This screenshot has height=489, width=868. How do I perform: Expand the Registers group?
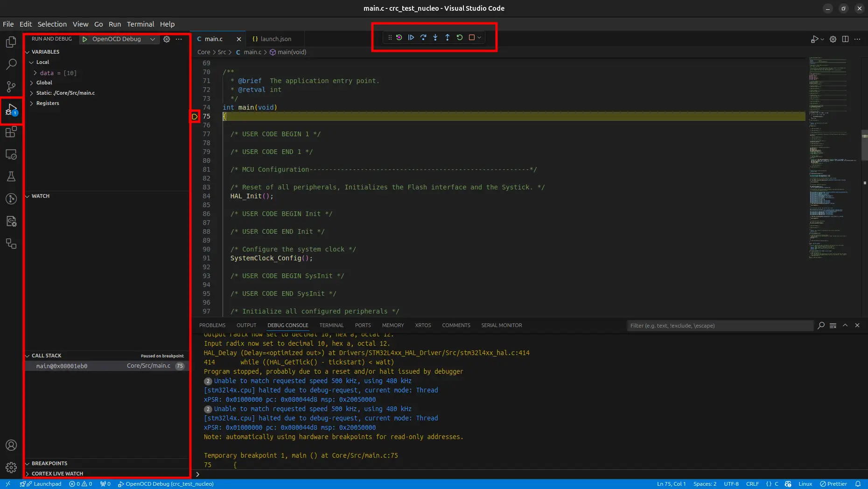point(31,103)
